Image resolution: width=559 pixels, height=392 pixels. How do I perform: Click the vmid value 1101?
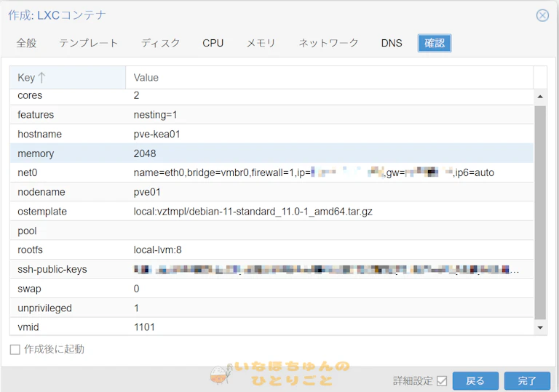pos(144,327)
